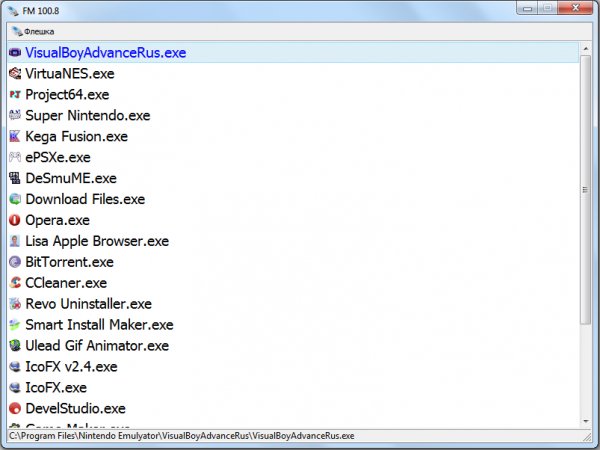
Task: Click the Lisa Apple Browser.exe icon
Action: 15,241
